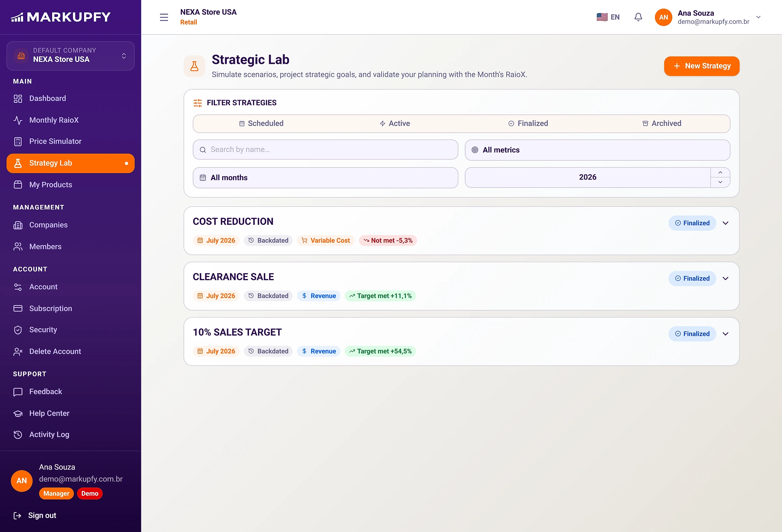
Task: Open the Price Simulator page
Action: (x=70, y=141)
